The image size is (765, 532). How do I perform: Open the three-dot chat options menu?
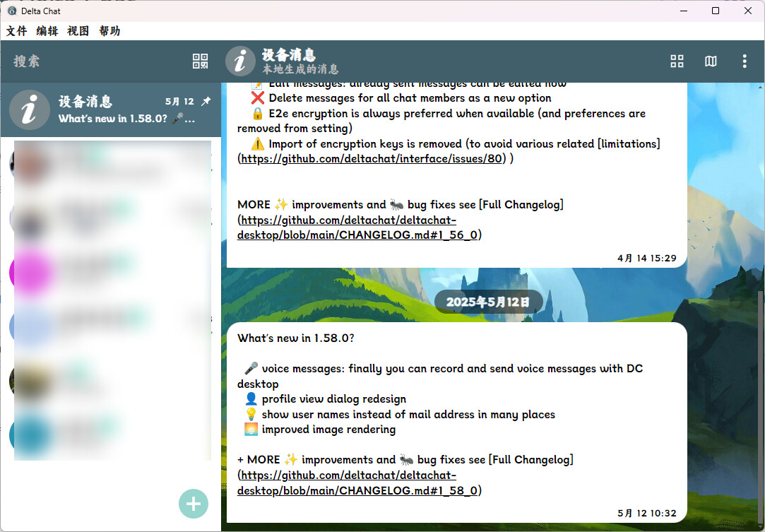coord(744,61)
